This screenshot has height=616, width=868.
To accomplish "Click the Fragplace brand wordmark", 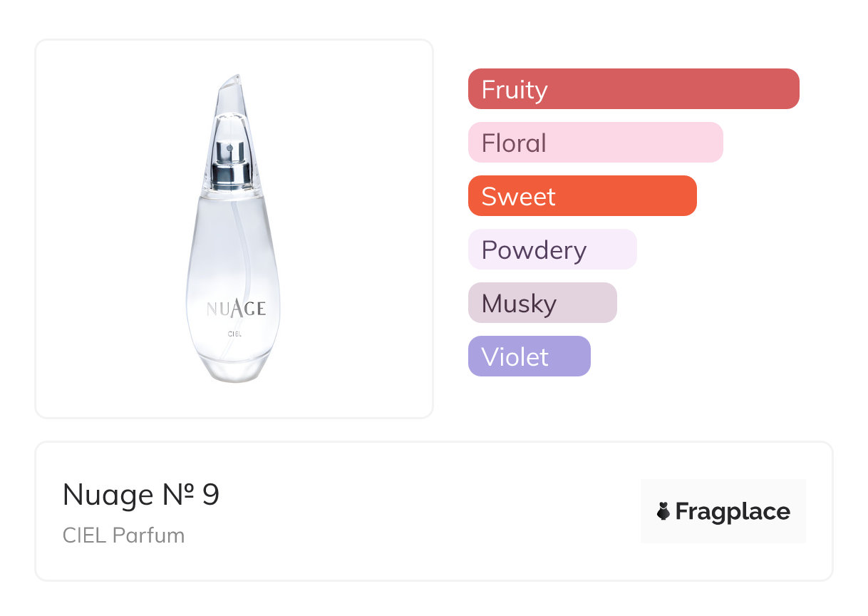I will click(x=733, y=511).
